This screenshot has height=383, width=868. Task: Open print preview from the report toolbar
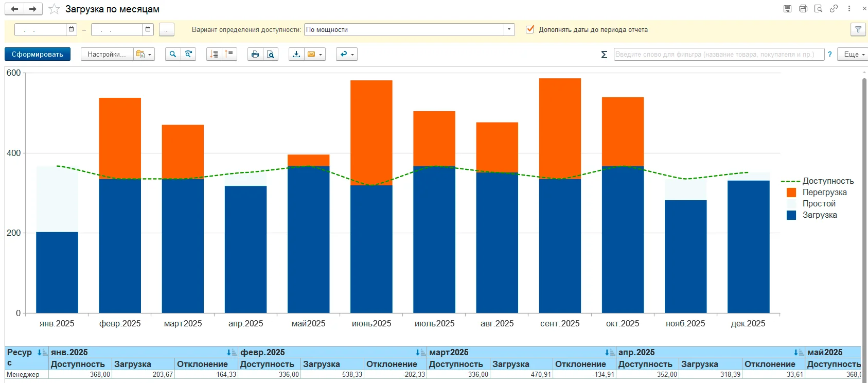(271, 54)
